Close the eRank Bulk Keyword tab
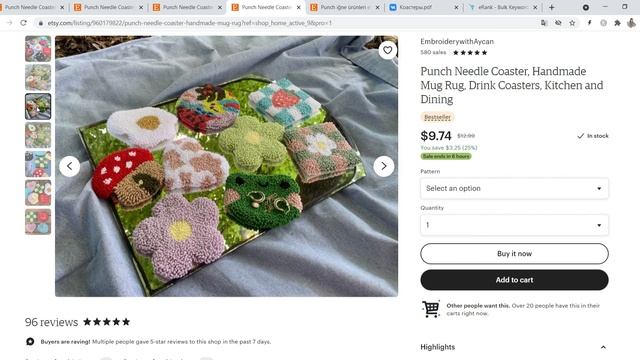This screenshot has width=640, height=360. [x=535, y=7]
